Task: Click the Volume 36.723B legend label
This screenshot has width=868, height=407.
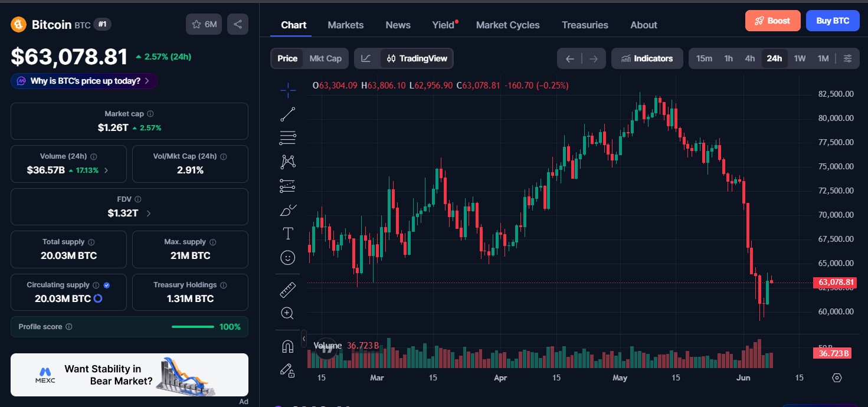Action: pos(345,345)
